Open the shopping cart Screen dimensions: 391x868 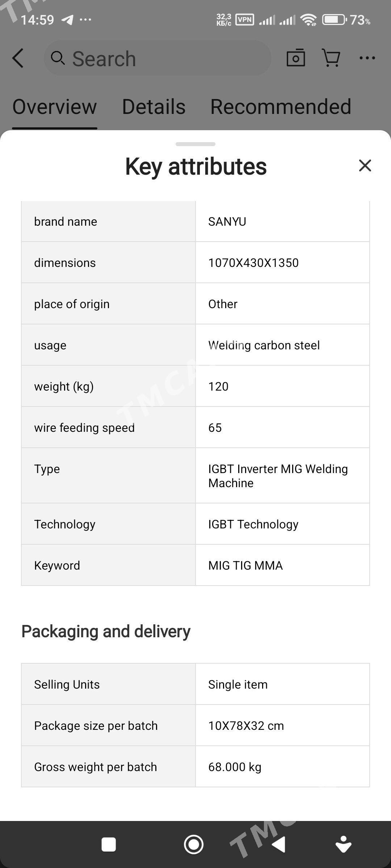(x=331, y=58)
